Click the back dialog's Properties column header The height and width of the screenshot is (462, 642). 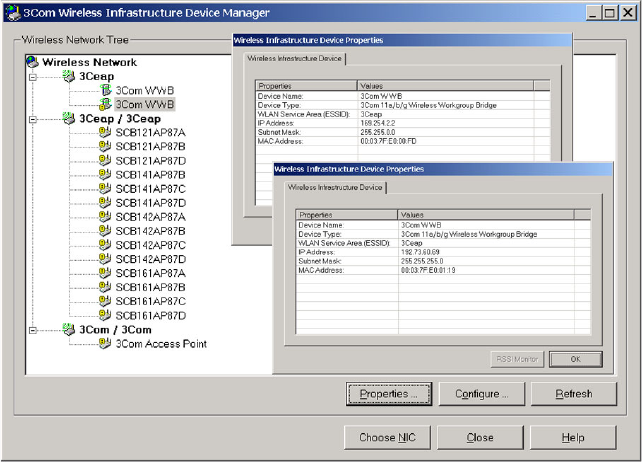pos(306,86)
